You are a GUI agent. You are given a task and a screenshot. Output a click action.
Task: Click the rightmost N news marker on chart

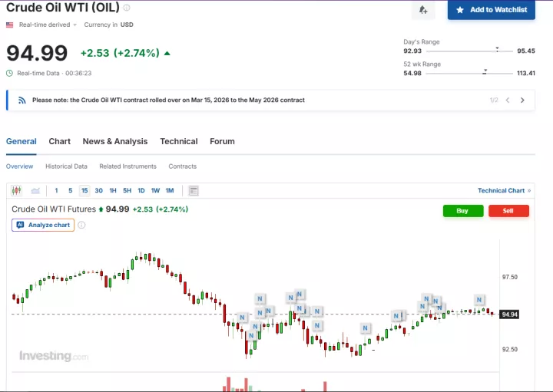pyautogui.click(x=479, y=299)
